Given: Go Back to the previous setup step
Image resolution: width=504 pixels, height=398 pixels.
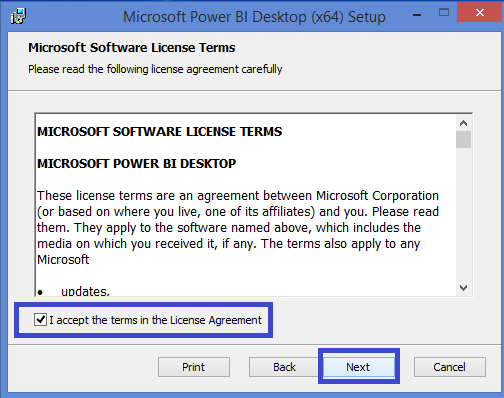Looking at the screenshot, I should [x=284, y=367].
